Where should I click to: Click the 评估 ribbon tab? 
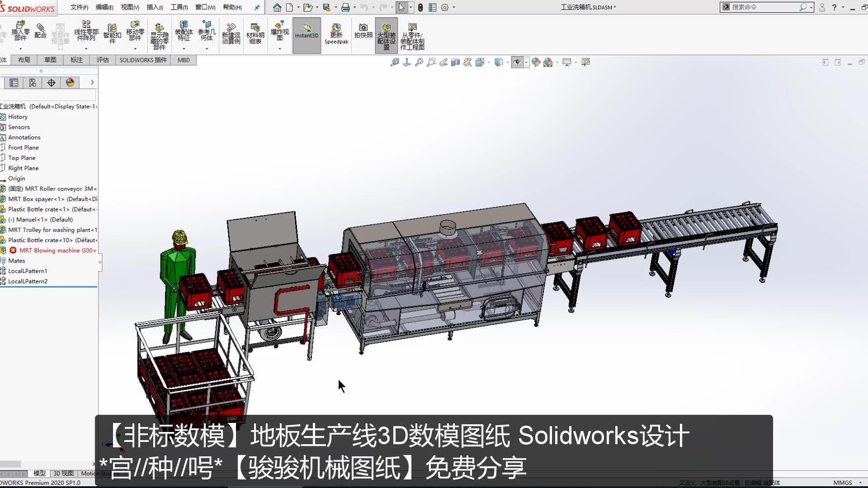tap(103, 60)
